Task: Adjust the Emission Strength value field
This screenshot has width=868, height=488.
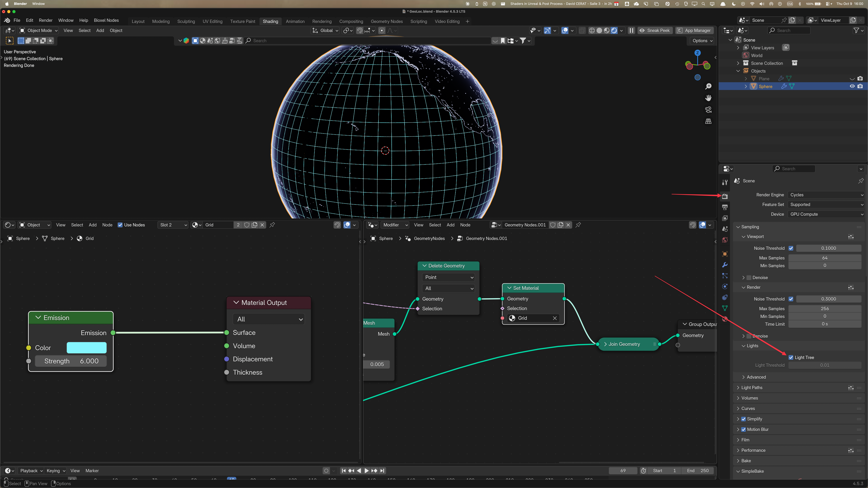Action: coord(71,361)
